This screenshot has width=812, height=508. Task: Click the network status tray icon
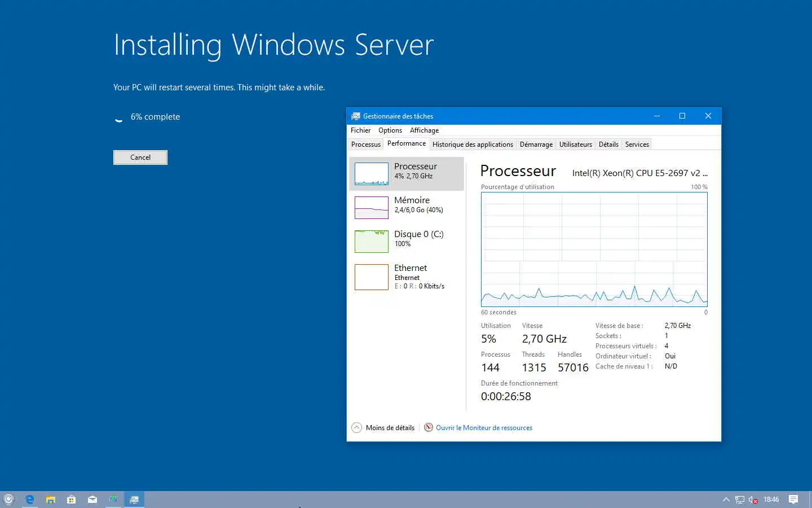(739, 500)
